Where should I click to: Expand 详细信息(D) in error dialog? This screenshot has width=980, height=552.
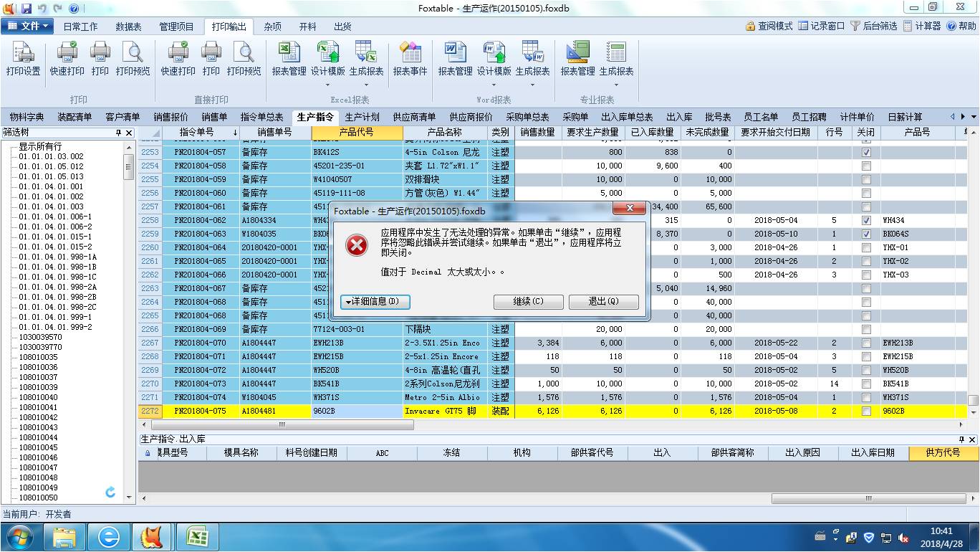tap(375, 302)
